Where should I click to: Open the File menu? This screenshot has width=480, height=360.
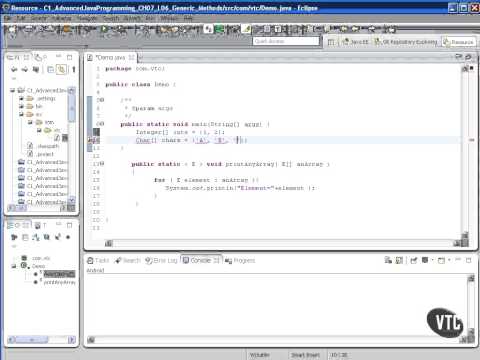[x=8, y=18]
